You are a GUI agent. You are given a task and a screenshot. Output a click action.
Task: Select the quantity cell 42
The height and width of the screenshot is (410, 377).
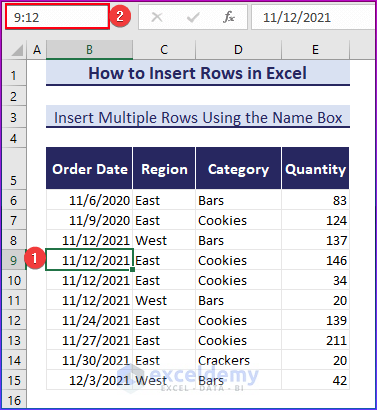click(x=315, y=380)
